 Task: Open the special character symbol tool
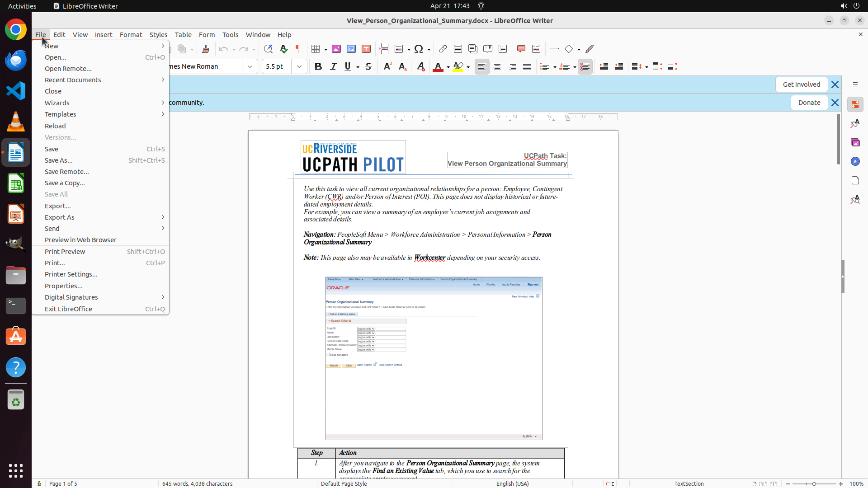[x=419, y=49]
